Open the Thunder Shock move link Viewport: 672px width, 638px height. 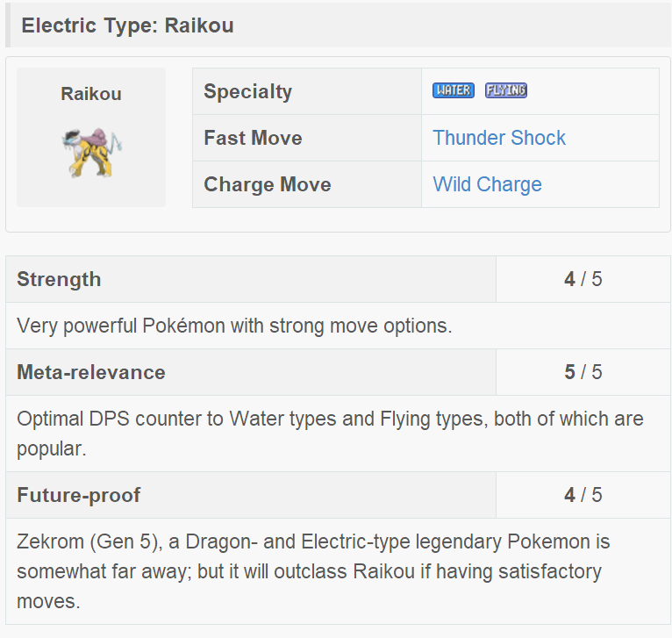point(499,138)
